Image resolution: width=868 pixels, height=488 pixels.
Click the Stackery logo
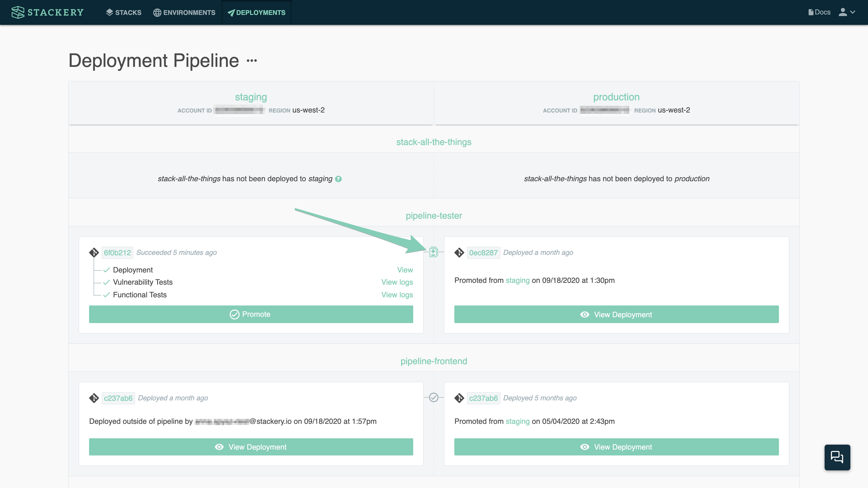coord(47,12)
